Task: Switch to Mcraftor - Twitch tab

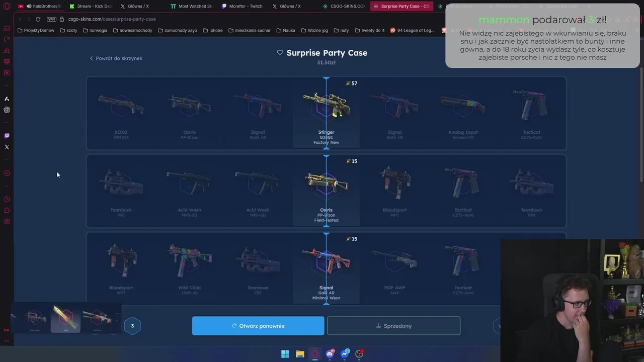Action: pyautogui.click(x=243, y=6)
